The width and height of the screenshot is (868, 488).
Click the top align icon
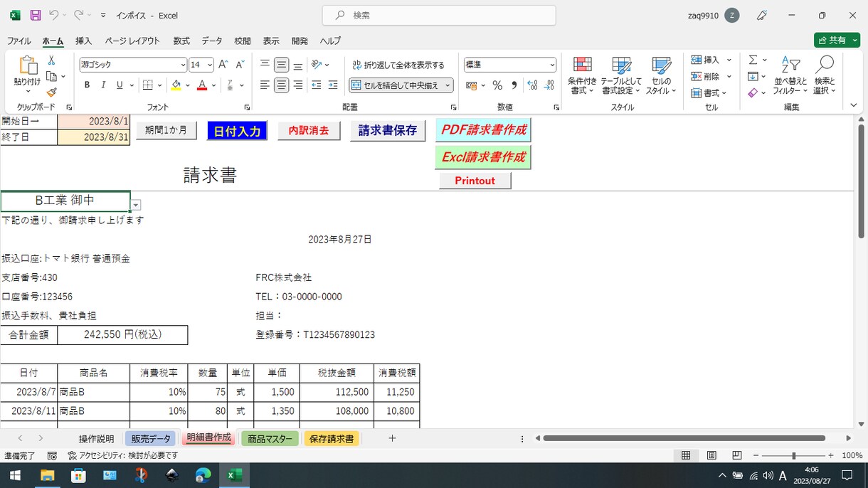tap(265, 65)
